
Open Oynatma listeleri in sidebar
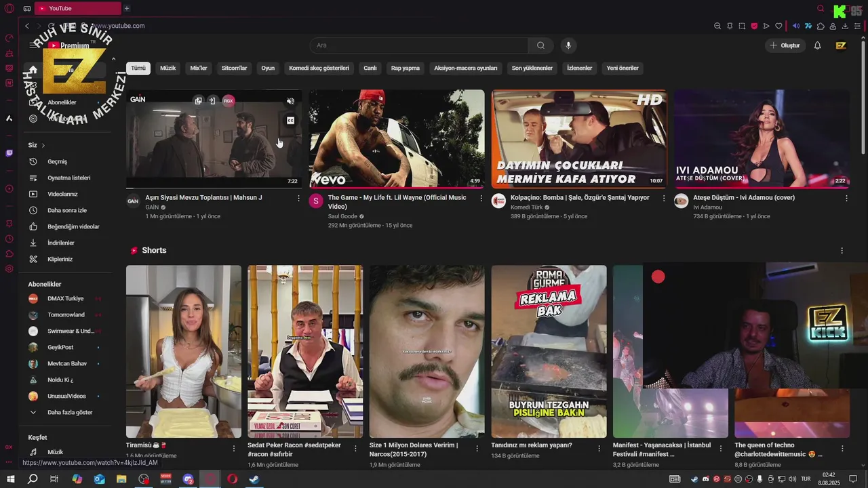point(66,178)
